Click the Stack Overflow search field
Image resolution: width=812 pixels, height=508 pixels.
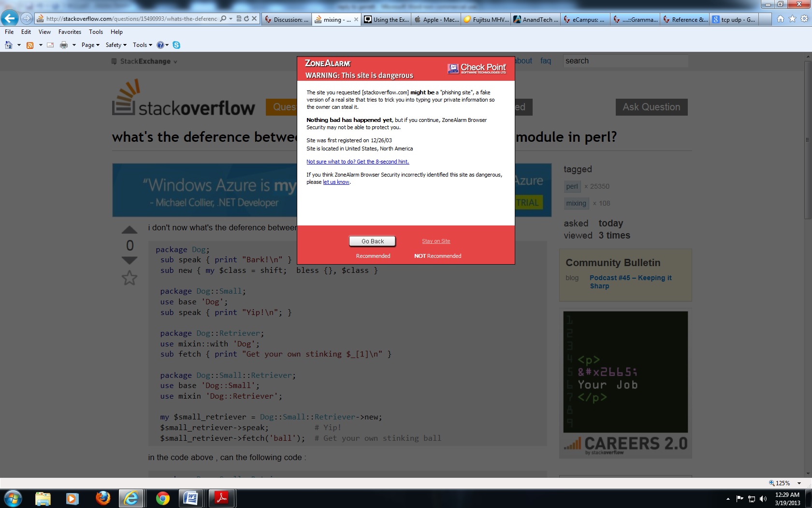(625, 60)
